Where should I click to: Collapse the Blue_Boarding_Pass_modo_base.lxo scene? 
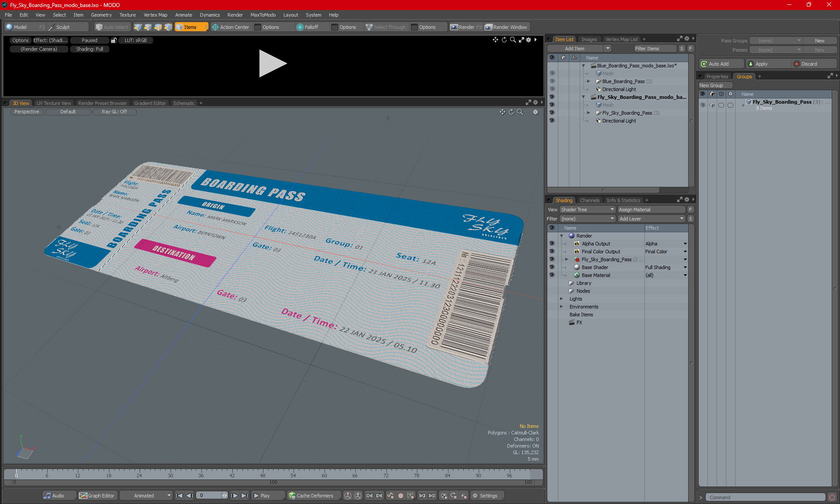pos(583,66)
